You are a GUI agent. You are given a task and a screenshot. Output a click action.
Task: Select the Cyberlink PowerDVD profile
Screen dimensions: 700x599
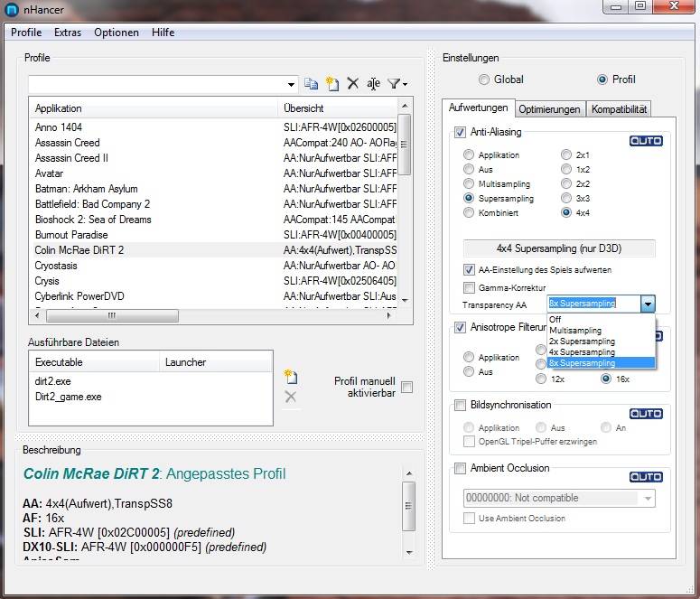point(214,296)
